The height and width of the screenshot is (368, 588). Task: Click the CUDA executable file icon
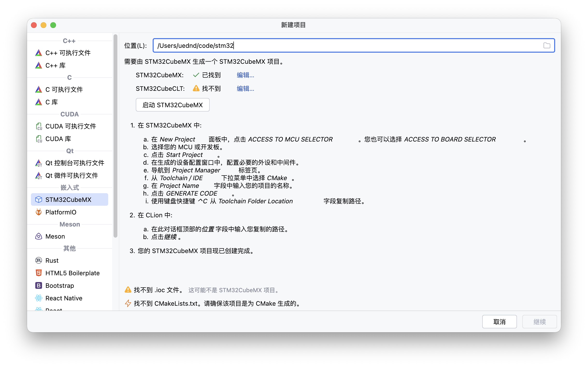(x=39, y=126)
